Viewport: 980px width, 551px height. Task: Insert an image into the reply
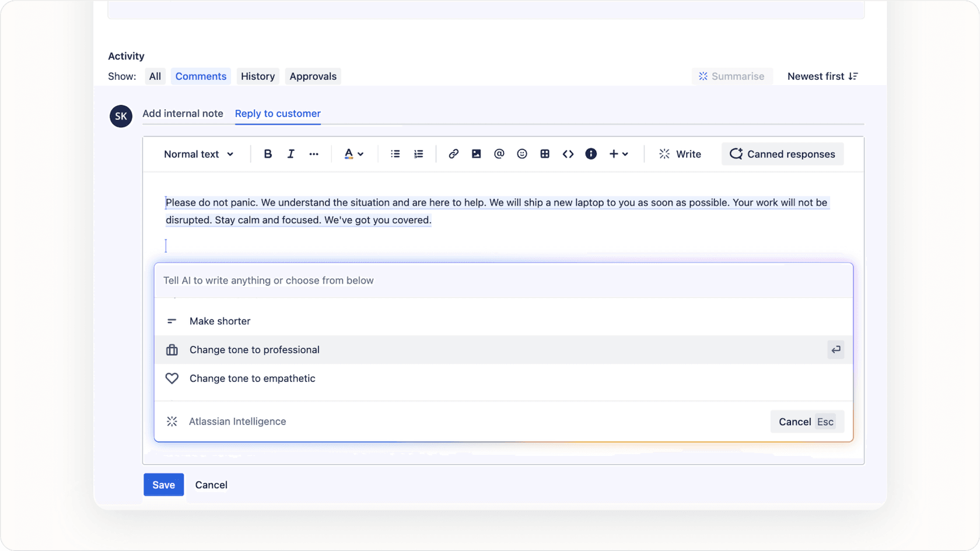(x=476, y=153)
